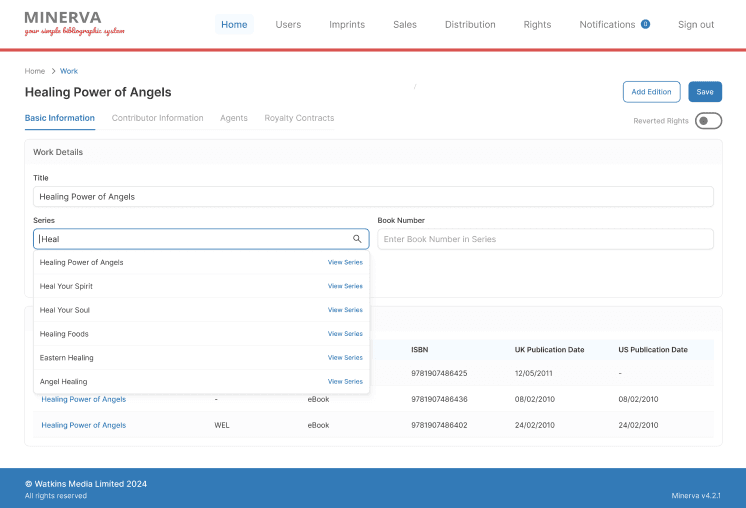Click the search magnifier icon in Series field
The width and height of the screenshot is (746, 508).
pos(357,239)
